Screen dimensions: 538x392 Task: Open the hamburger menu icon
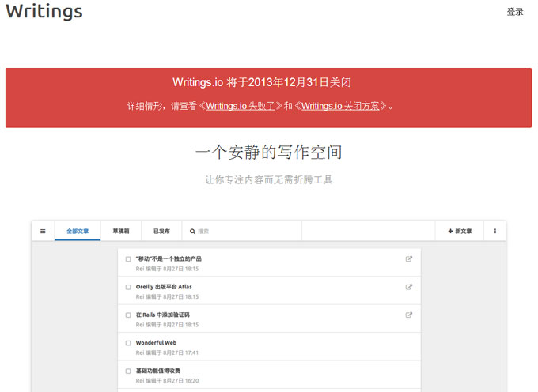click(43, 232)
